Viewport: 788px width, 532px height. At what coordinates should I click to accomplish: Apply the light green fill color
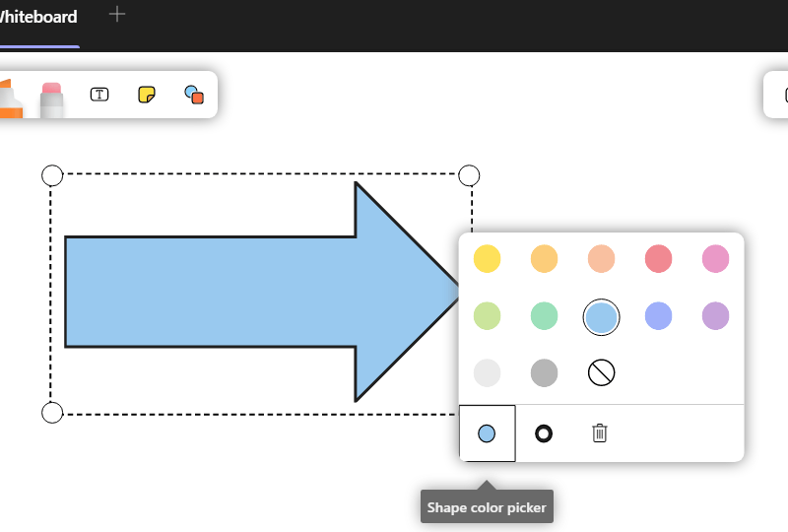click(x=487, y=316)
